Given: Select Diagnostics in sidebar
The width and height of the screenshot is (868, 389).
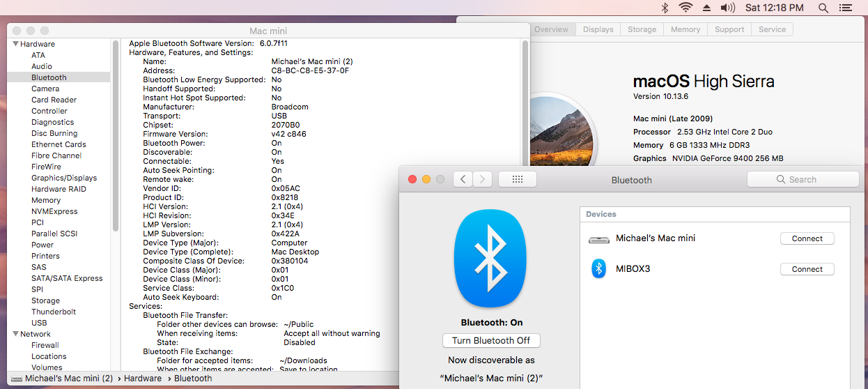Looking at the screenshot, I should tap(52, 122).
